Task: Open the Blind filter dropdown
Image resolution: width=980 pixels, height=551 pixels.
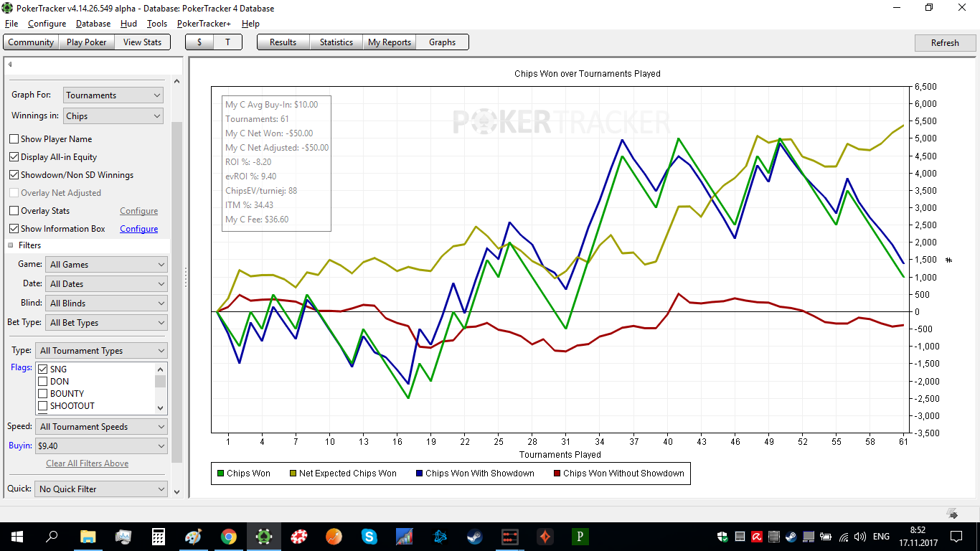Action: 106,303
